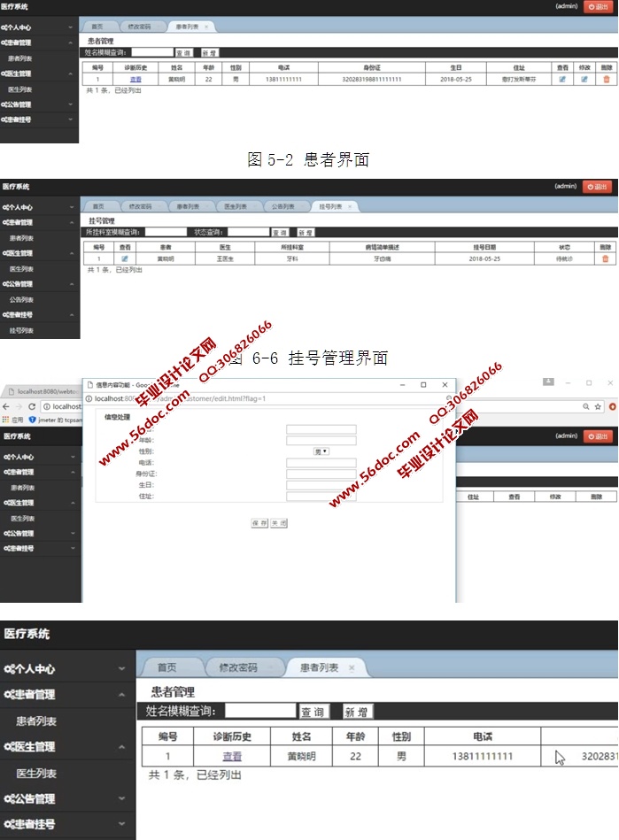Screen dimensions: 619x840
Task: Click the 保存 button in popup form
Action: 259,523
